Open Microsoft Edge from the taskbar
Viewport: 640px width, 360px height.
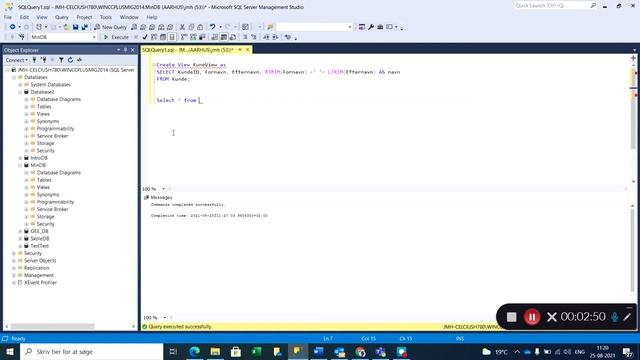[195, 351]
